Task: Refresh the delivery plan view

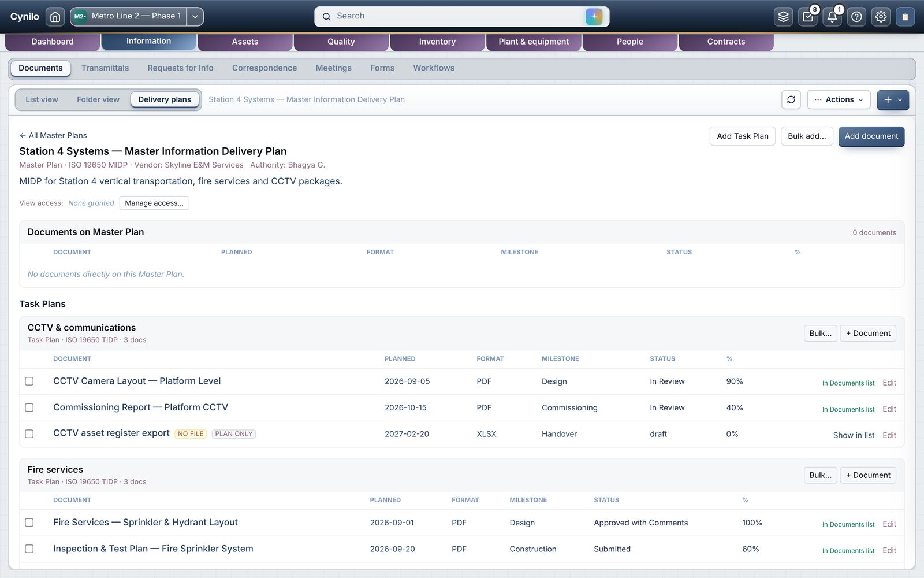Action: pyautogui.click(x=791, y=99)
